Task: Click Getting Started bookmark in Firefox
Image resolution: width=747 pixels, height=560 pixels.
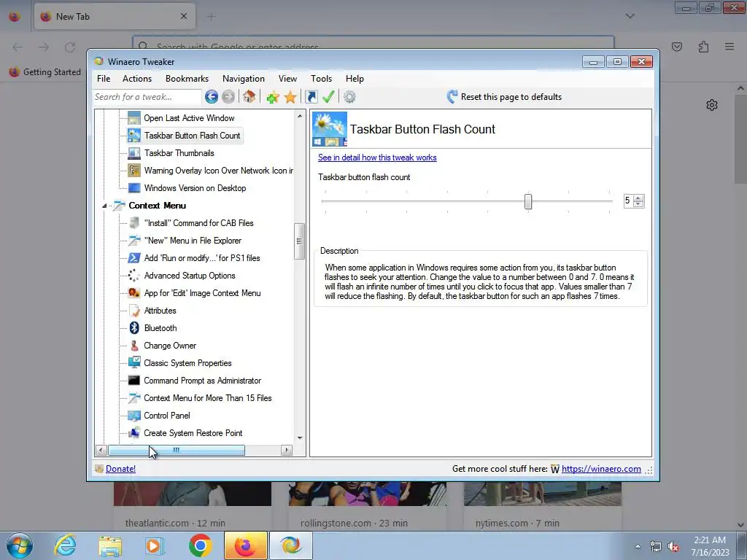Action: (x=45, y=72)
